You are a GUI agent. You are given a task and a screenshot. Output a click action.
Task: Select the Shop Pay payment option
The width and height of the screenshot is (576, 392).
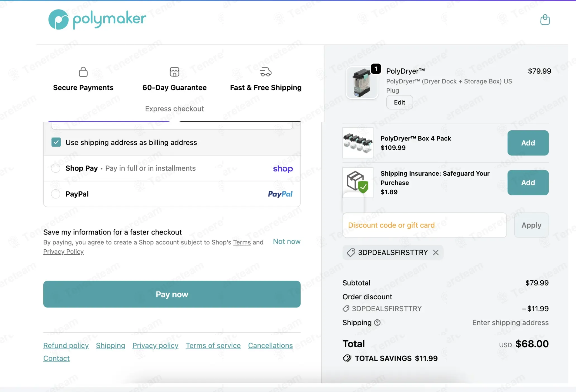point(56,168)
